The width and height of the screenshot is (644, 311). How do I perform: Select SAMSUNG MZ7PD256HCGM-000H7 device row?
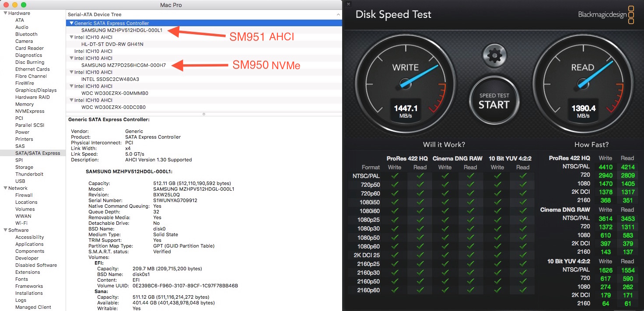203,65
